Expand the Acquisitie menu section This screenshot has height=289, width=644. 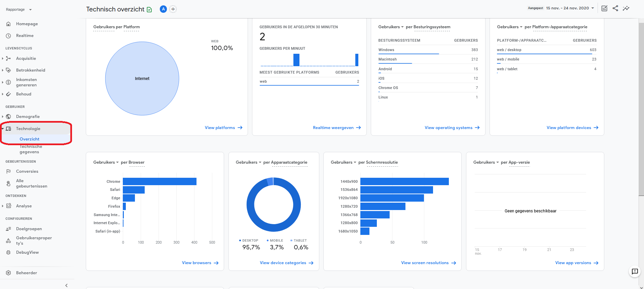[x=3, y=58]
